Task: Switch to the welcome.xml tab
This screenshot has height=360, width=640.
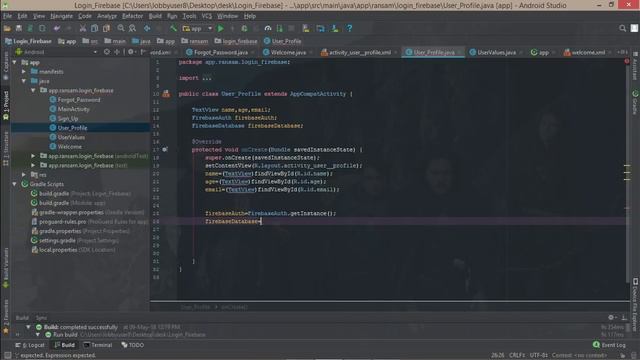Action: (588, 53)
